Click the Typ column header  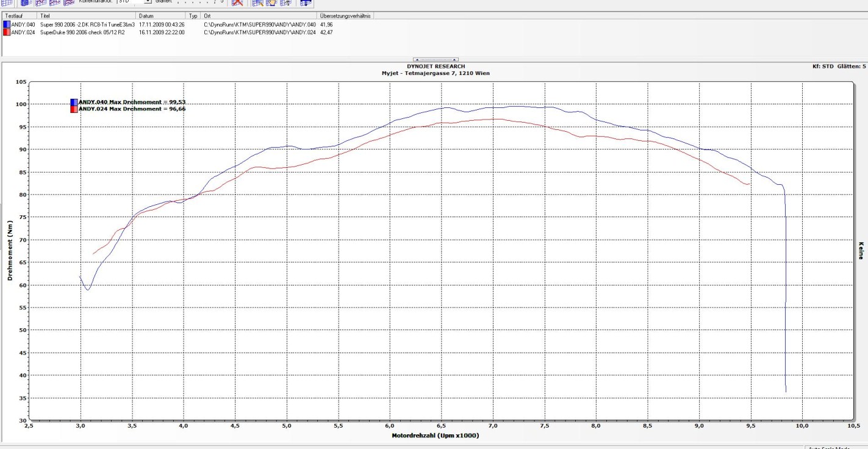click(x=194, y=15)
